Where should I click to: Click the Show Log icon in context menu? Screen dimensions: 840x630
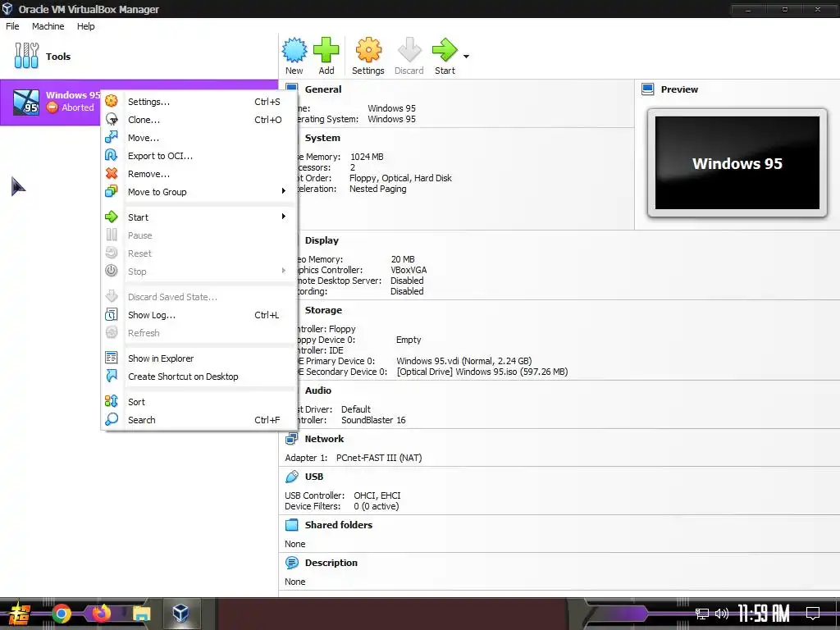pos(112,314)
